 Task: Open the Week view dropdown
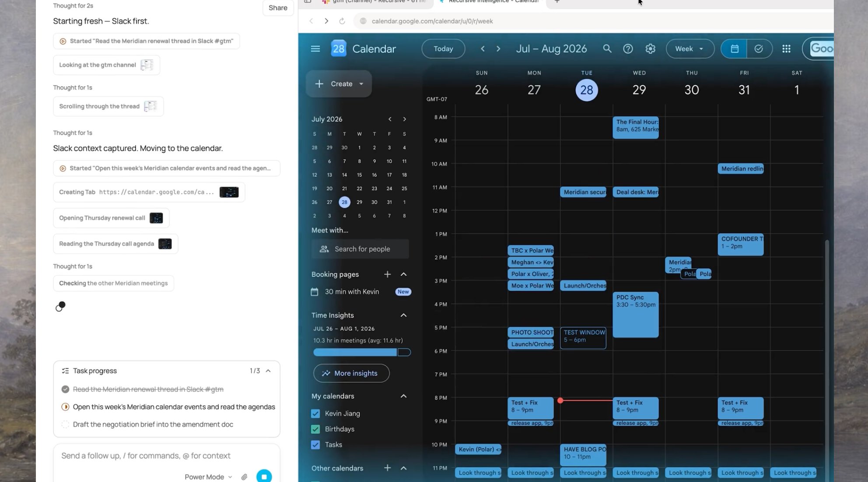point(690,49)
